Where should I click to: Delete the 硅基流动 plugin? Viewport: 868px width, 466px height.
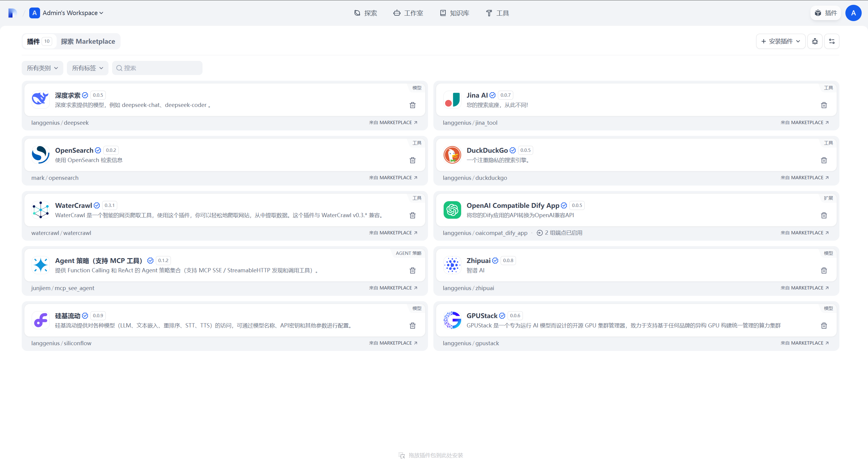coord(412,326)
